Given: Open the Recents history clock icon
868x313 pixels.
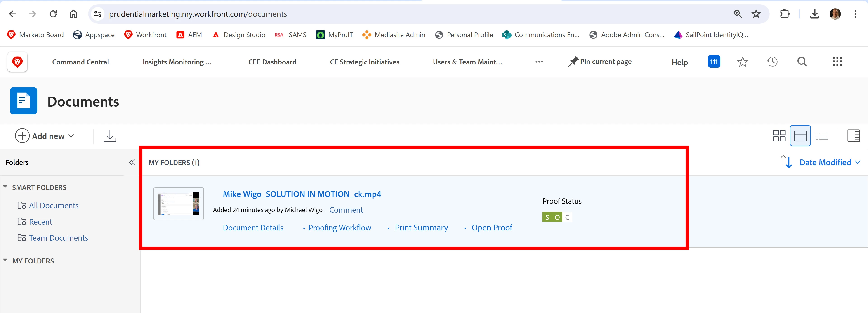Looking at the screenshot, I should coord(772,62).
